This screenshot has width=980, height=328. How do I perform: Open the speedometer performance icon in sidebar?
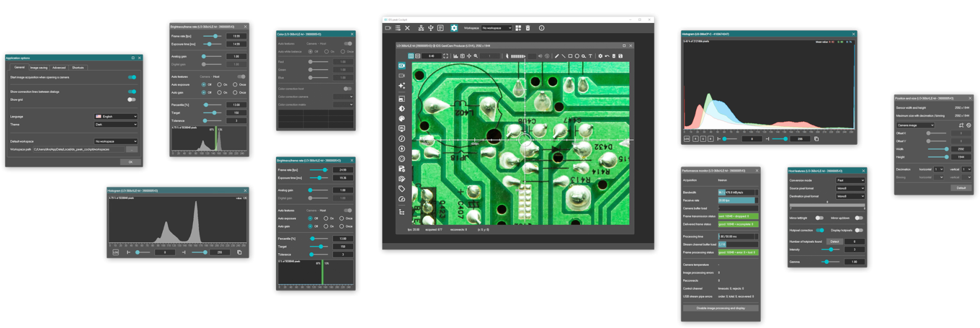pos(402,200)
